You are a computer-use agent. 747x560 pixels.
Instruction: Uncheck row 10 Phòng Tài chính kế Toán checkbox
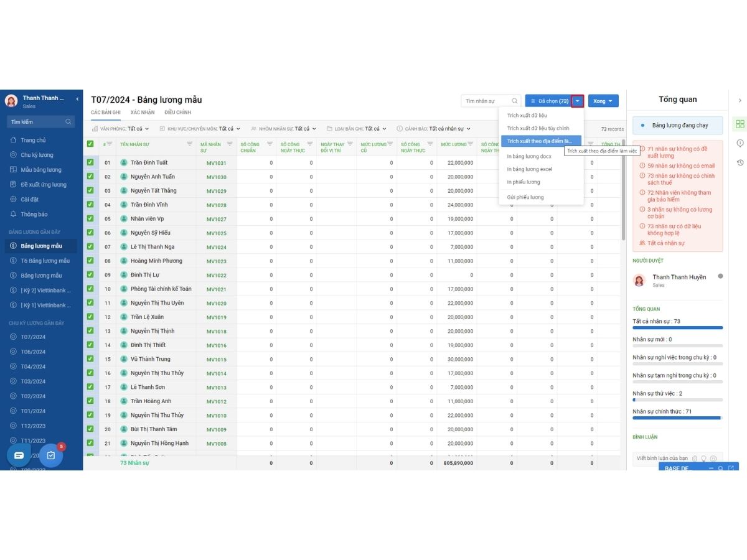(90, 289)
